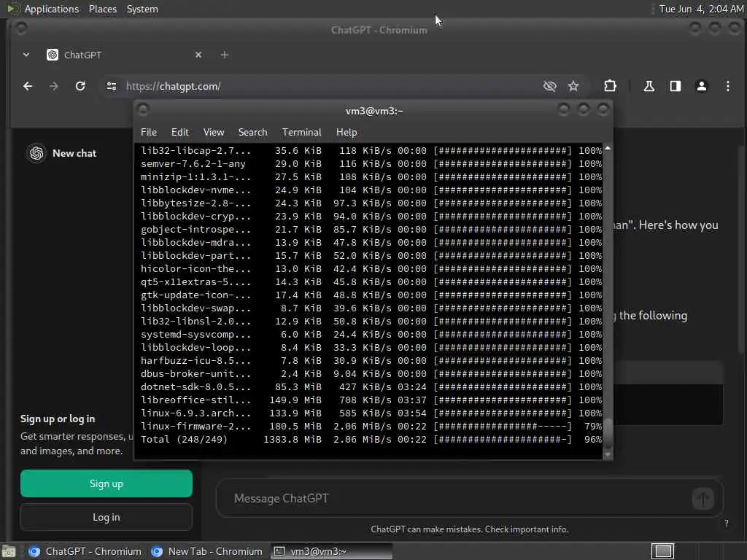Image resolution: width=747 pixels, height=560 pixels.
Task: Open Chromium three-dot menu
Action: (x=727, y=86)
